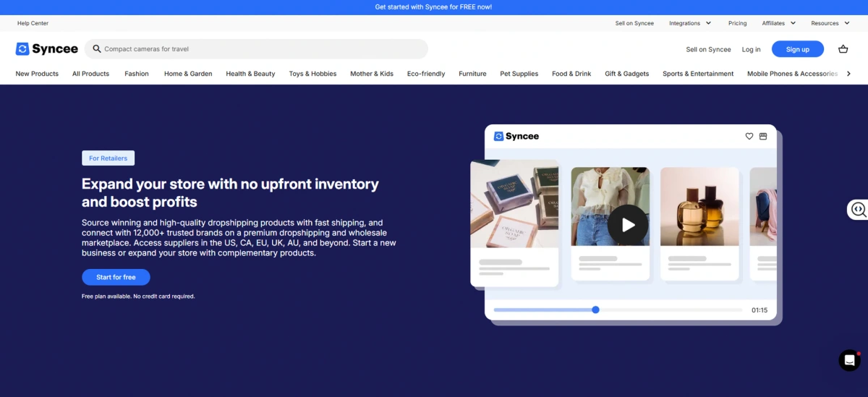The image size is (868, 397).
Task: Click the Get started for FREE banner
Action: coord(434,7)
